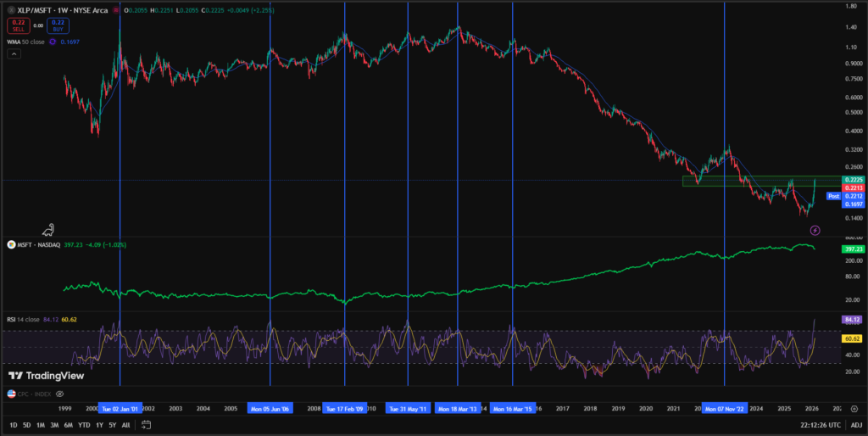Click the XLP/MSFT · 1W · NYSE Arca title
Image resolution: width=868 pixels, height=436 pixels.
[63, 10]
